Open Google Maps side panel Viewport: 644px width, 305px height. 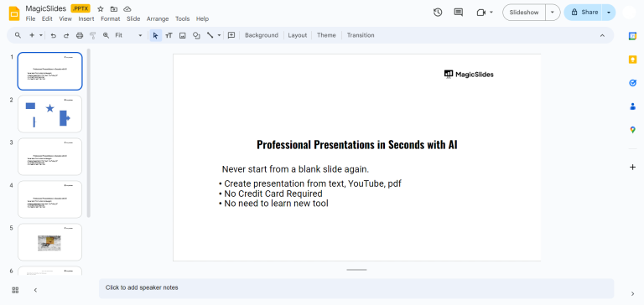pyautogui.click(x=632, y=130)
